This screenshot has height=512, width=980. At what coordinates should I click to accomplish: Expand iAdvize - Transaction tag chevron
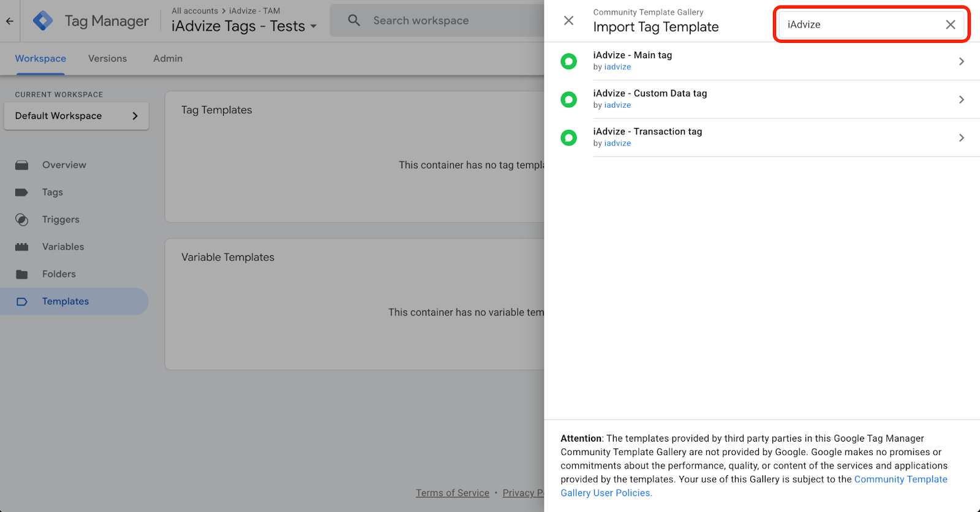[x=961, y=138]
